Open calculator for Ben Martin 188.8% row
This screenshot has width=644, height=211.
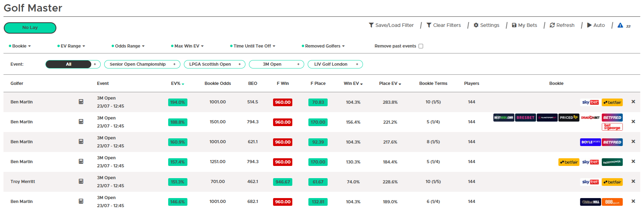coord(81,122)
